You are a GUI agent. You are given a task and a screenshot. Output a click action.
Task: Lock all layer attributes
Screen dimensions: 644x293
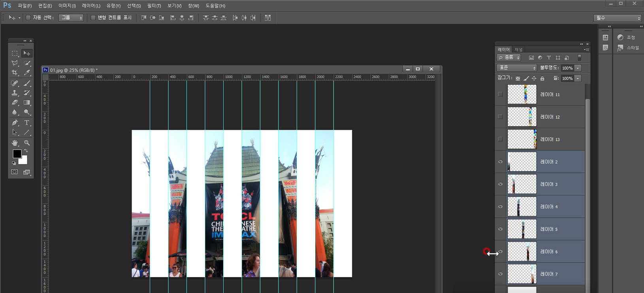tap(542, 78)
